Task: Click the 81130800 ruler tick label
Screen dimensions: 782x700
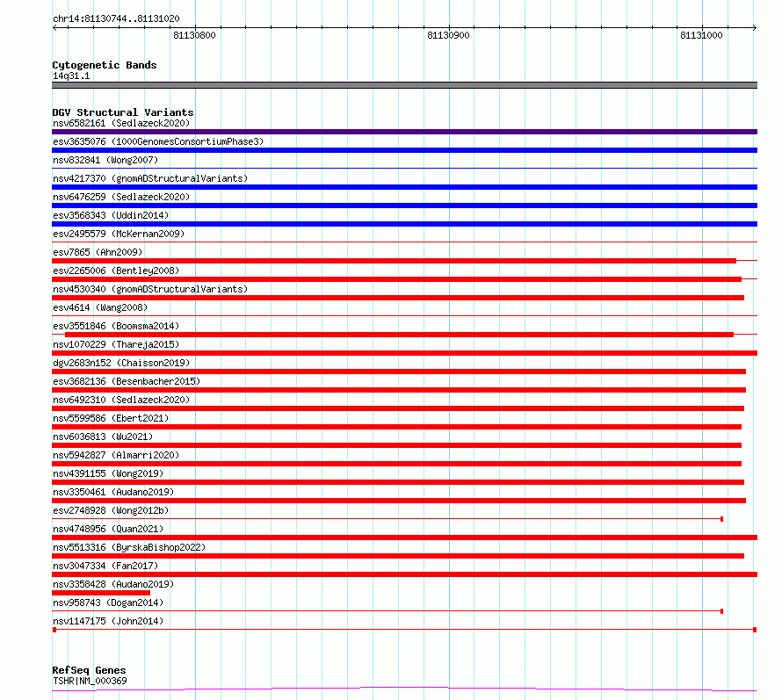Action: (x=194, y=35)
